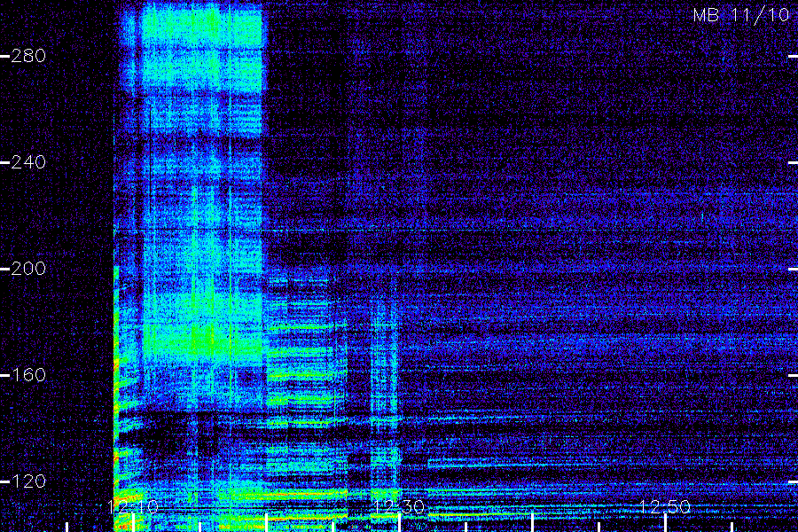Click the 240 frequency axis label
Screen dimensions: 798x532
28,162
